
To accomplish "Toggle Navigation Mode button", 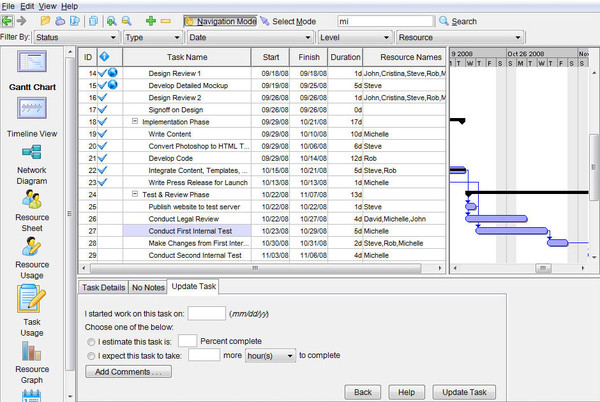I will 220,21.
